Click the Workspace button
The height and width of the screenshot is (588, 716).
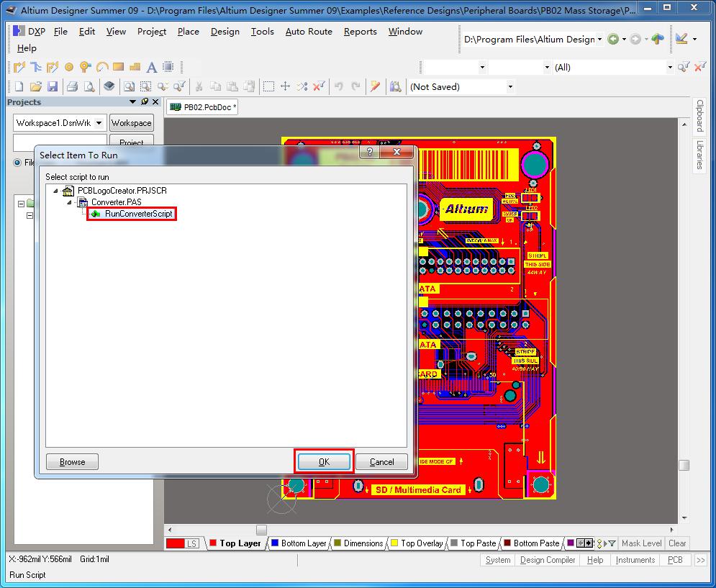(132, 123)
